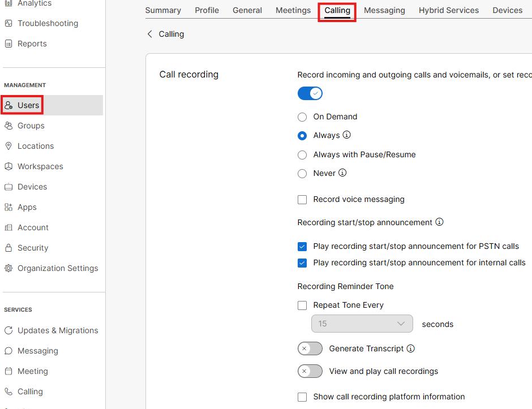Open Workspaces using its sidebar icon

[x=8, y=166]
